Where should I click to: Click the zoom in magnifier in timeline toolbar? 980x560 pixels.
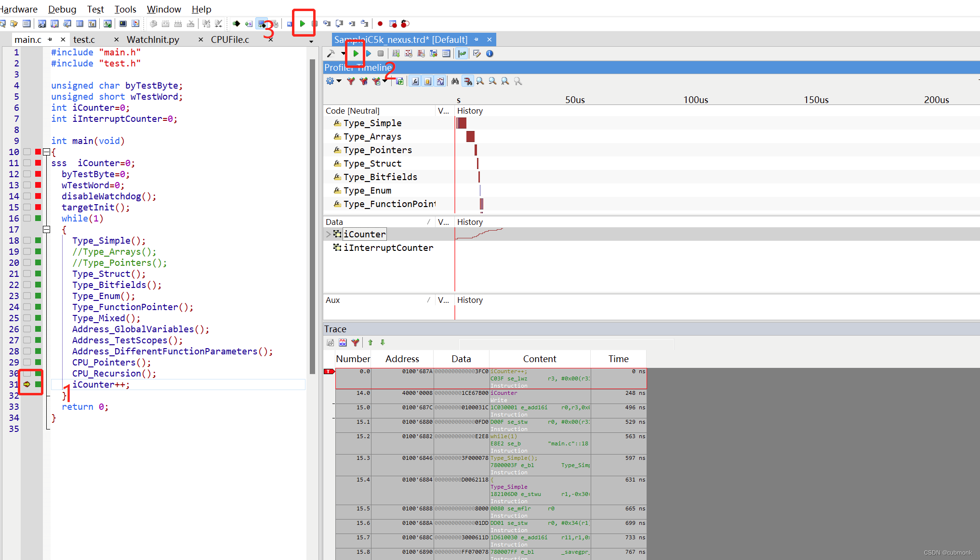480,81
